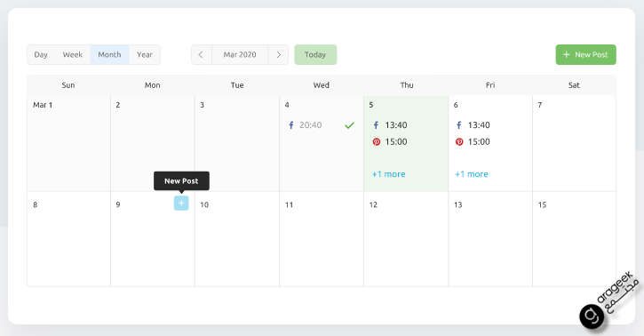Click the Pinterest icon on Friday the 6th

point(459,142)
